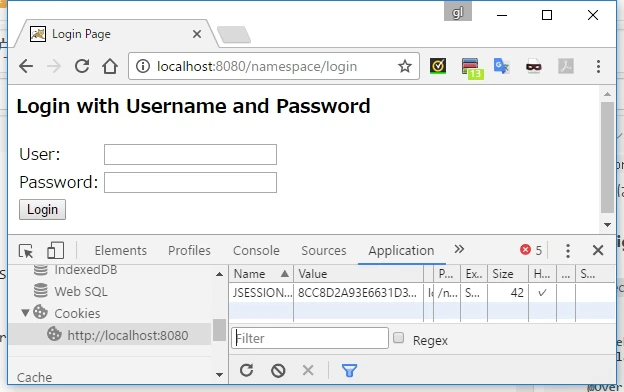Close the DevTools panel
This screenshot has height=392, width=624.
(598, 250)
